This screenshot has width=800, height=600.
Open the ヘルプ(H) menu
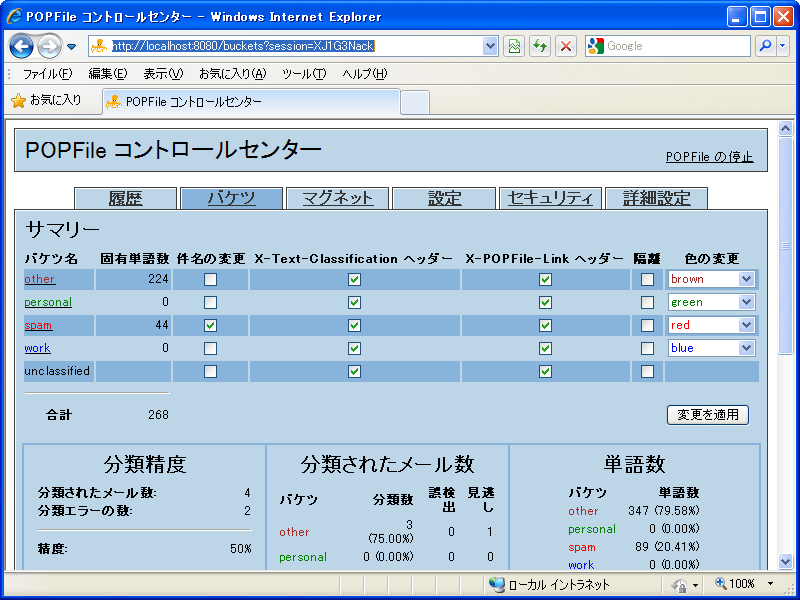coord(365,74)
